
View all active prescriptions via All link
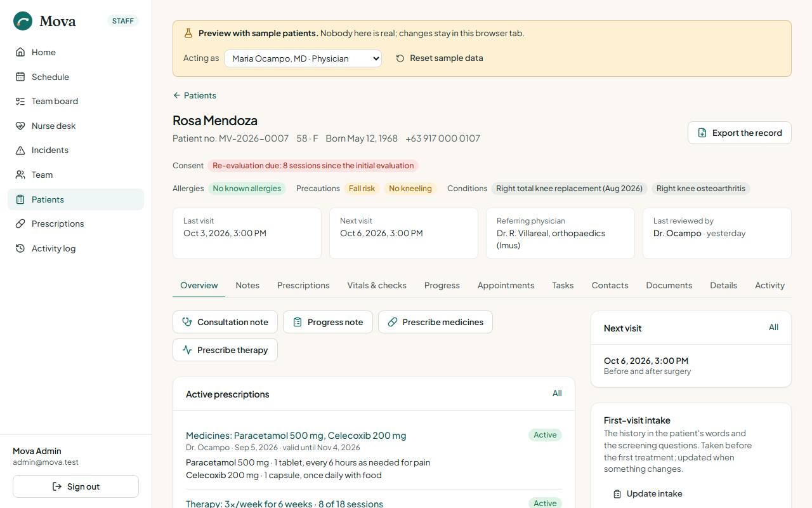tap(557, 394)
